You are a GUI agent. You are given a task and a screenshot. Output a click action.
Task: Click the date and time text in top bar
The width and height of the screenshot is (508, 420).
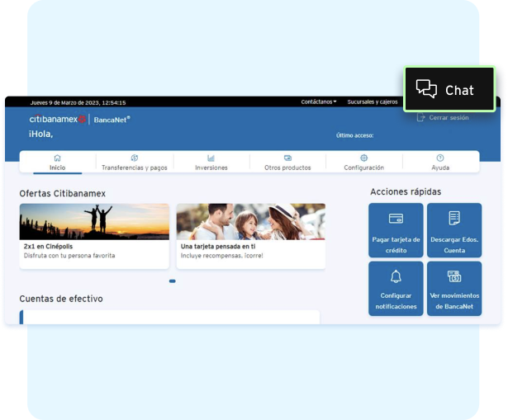78,103
